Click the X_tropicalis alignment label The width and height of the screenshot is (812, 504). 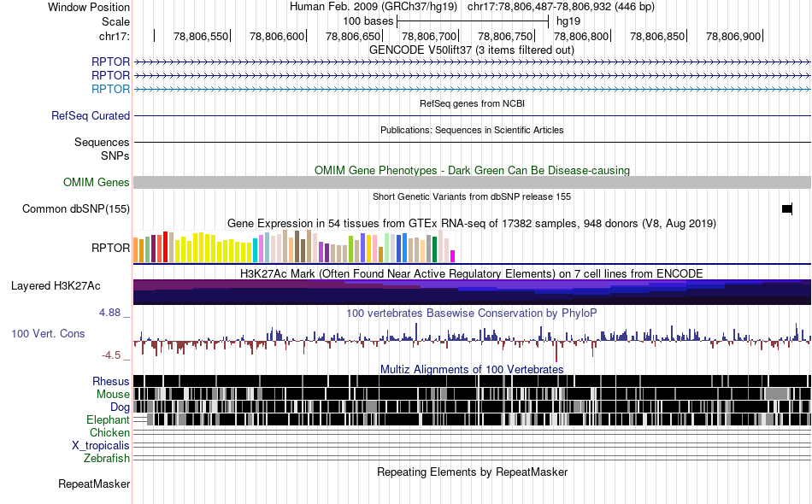101,446
